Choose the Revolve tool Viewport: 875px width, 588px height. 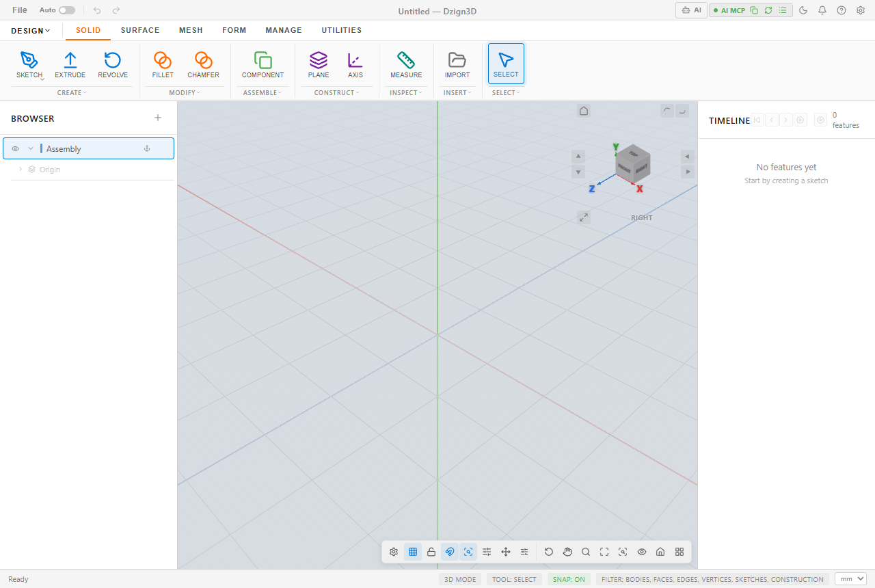[113, 65]
